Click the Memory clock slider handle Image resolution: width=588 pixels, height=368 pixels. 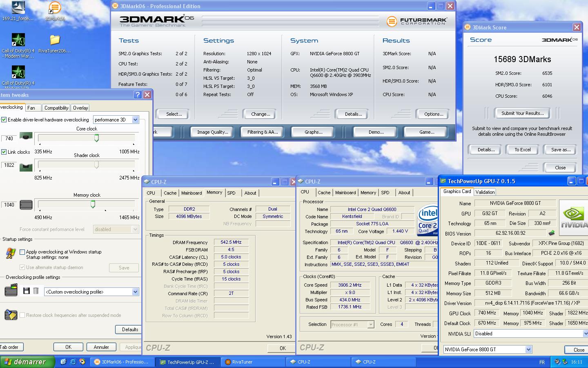click(x=93, y=204)
